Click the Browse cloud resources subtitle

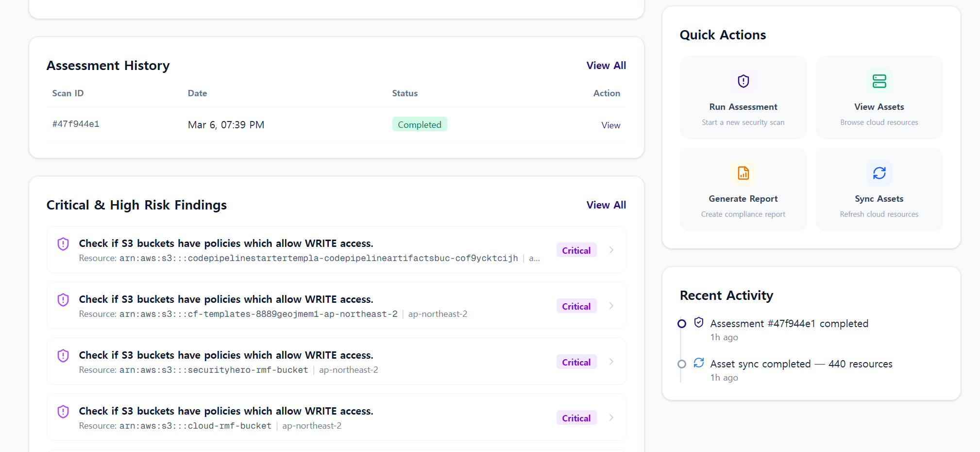(879, 122)
